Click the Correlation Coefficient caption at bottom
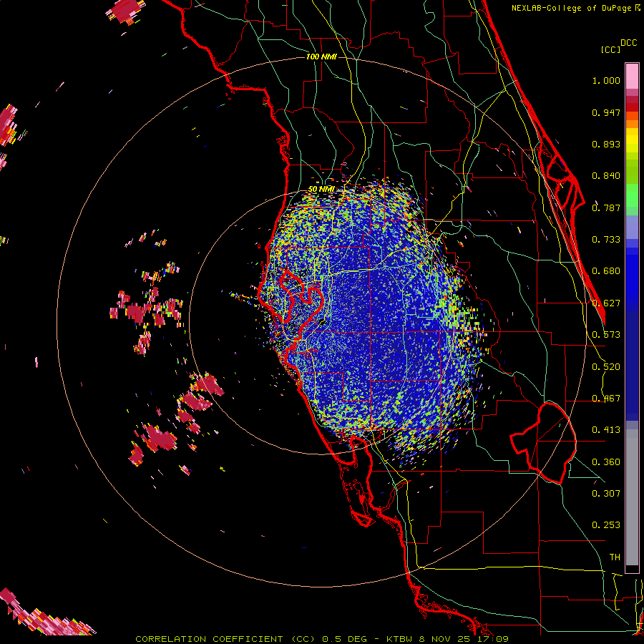 coord(321,639)
